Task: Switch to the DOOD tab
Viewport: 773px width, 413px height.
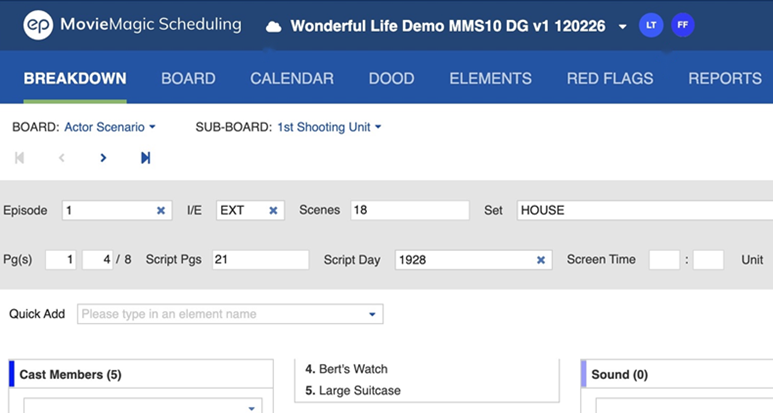Action: (391, 78)
